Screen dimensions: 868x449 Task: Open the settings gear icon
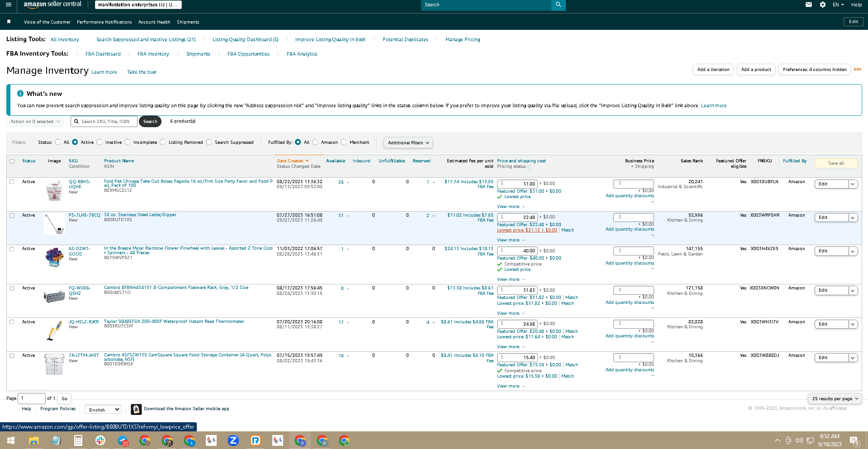pyautogui.click(x=823, y=5)
